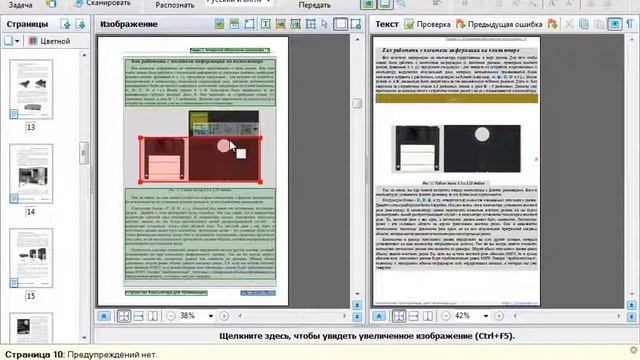Click the Image pane vertical scrollbar thumb
Image resolution: width=640 pixels, height=360 pixels.
click(x=357, y=103)
